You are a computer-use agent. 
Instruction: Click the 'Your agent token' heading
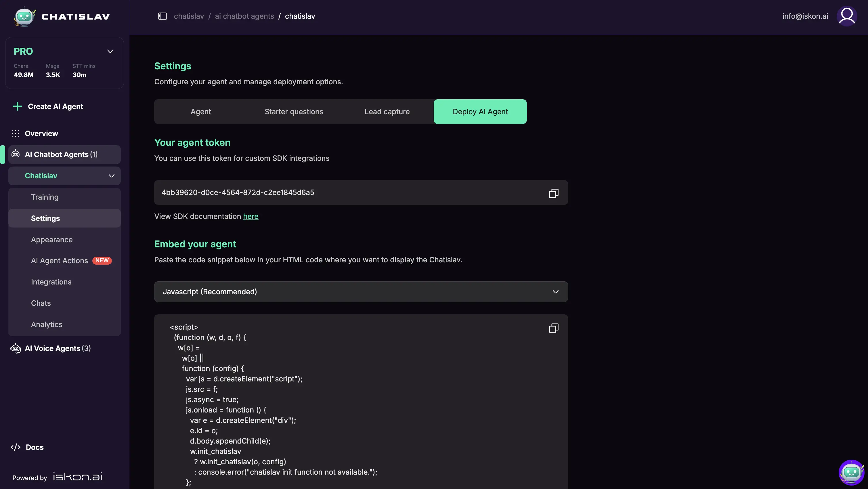[x=192, y=143]
